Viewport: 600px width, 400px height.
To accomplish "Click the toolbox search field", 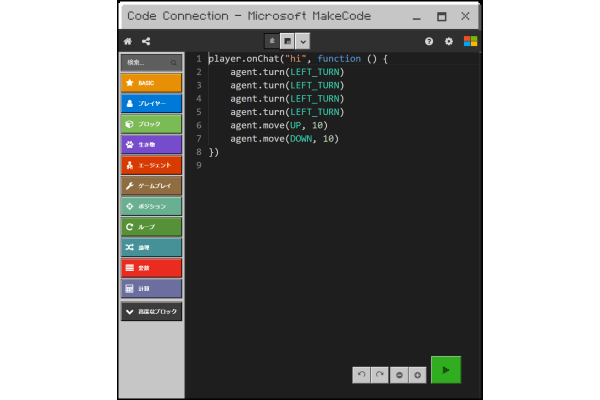I will click(x=148, y=62).
